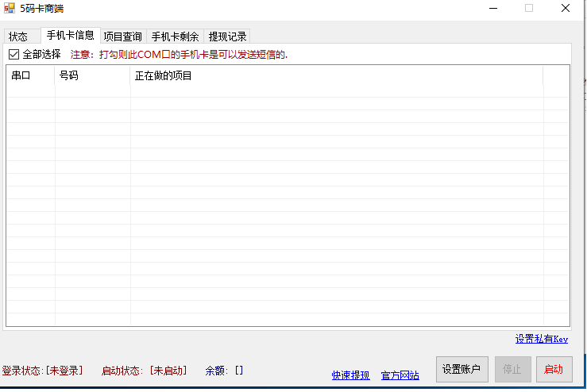Click the 快速提现 link
587x392 pixels.
tap(351, 375)
